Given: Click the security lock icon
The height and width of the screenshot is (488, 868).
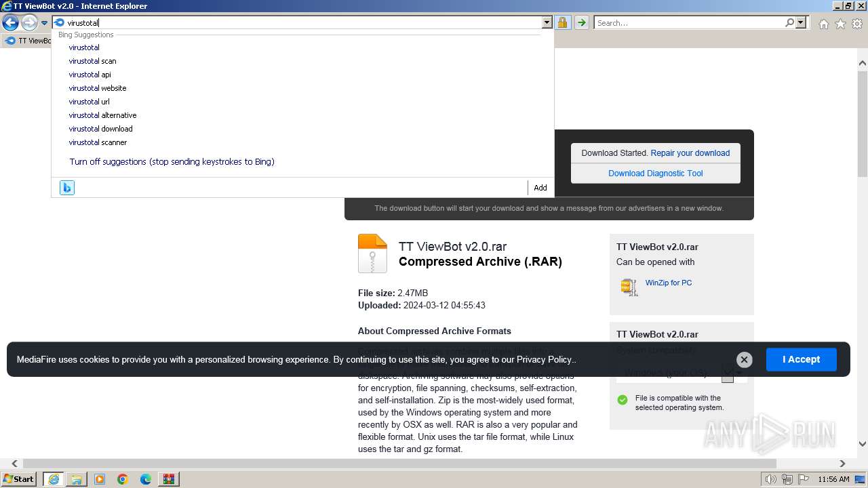Looking at the screenshot, I should coord(562,23).
